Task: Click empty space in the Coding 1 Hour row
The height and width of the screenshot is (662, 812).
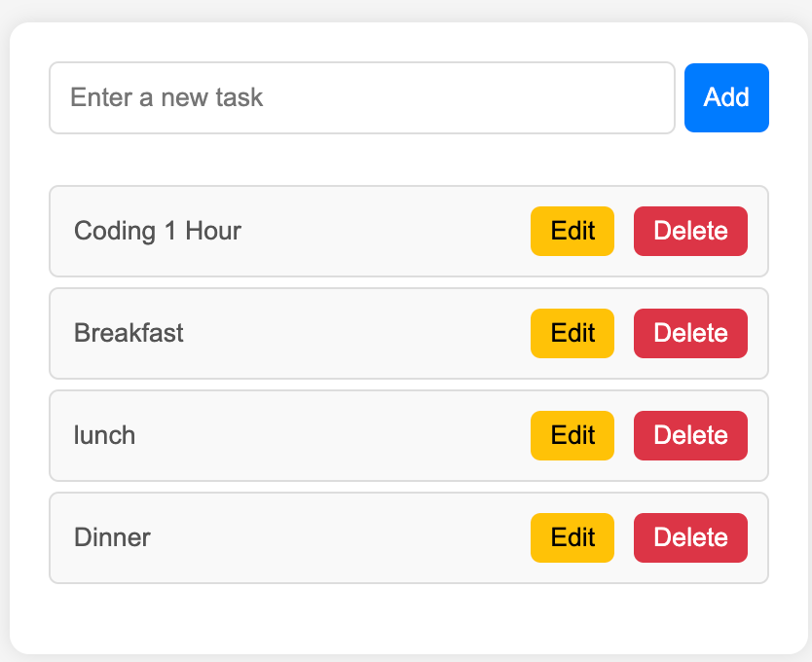Action: coord(384,231)
